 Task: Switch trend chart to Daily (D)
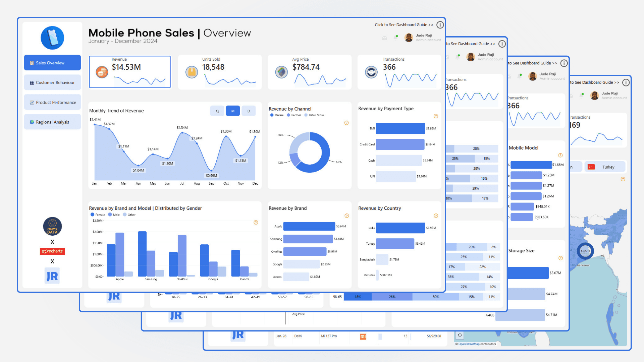249,111
